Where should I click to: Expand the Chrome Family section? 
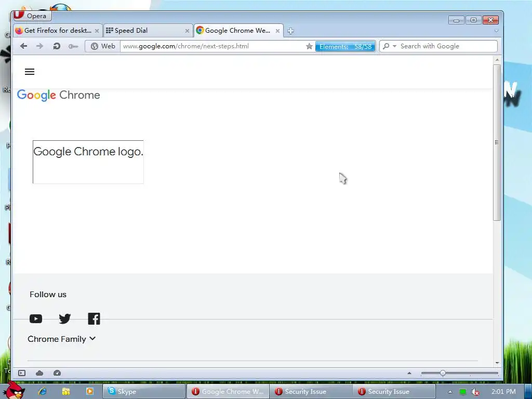tap(62, 339)
